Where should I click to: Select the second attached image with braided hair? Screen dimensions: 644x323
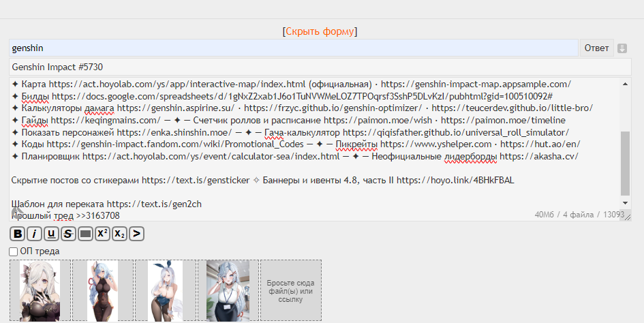point(103,290)
